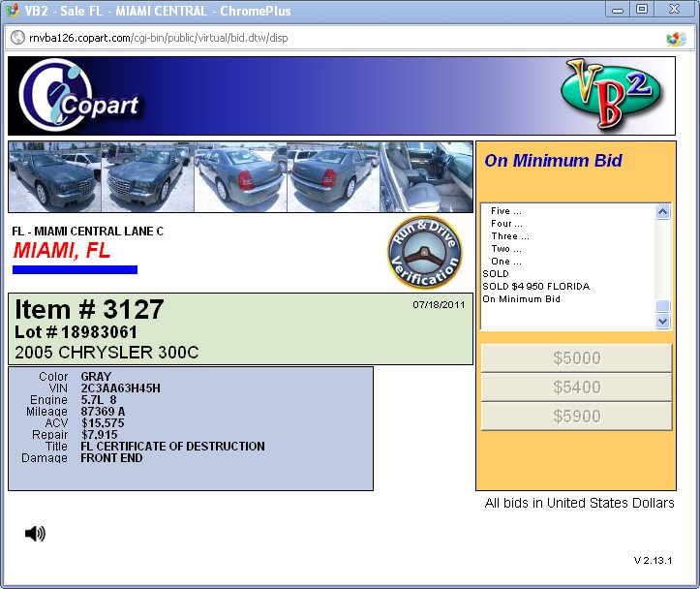Open interior seat photo thumbnail

pyautogui.click(x=426, y=177)
